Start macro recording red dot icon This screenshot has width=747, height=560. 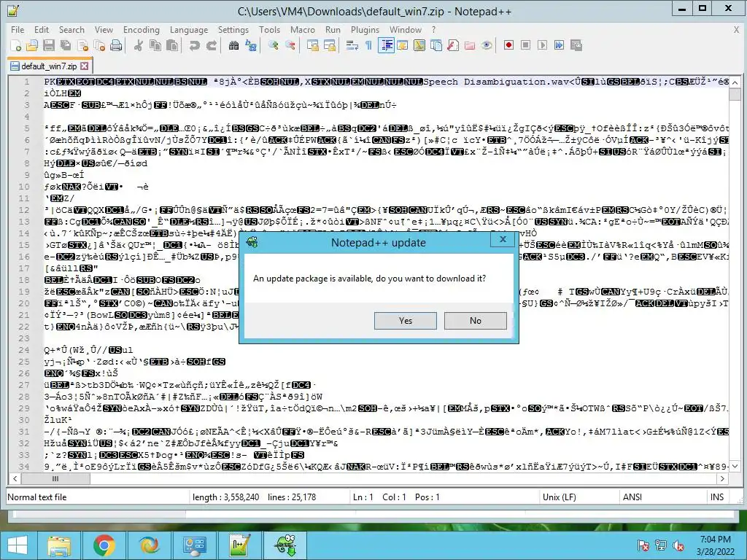click(x=508, y=45)
